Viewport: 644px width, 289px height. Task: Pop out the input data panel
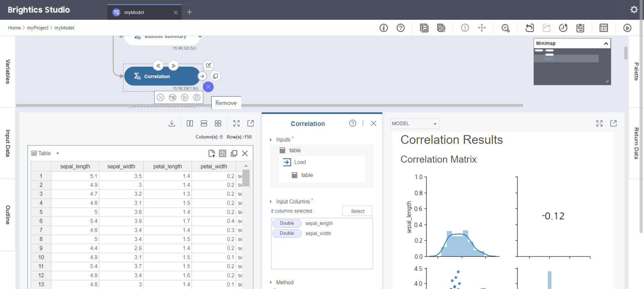pyautogui.click(x=251, y=123)
